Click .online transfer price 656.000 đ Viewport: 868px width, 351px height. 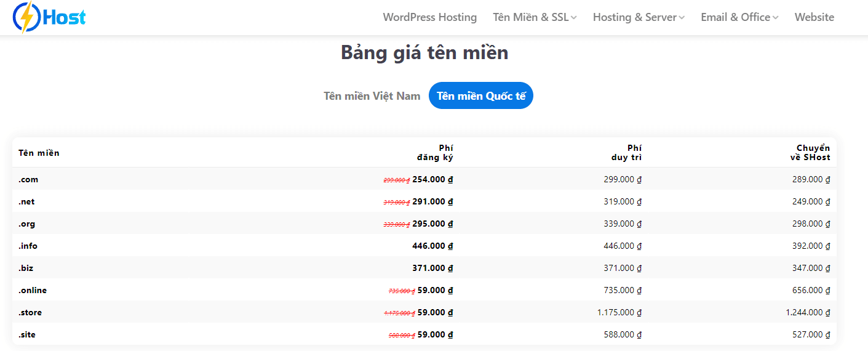[811, 291]
